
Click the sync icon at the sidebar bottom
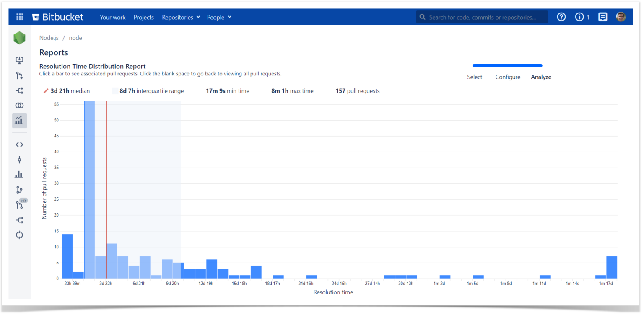tap(19, 235)
